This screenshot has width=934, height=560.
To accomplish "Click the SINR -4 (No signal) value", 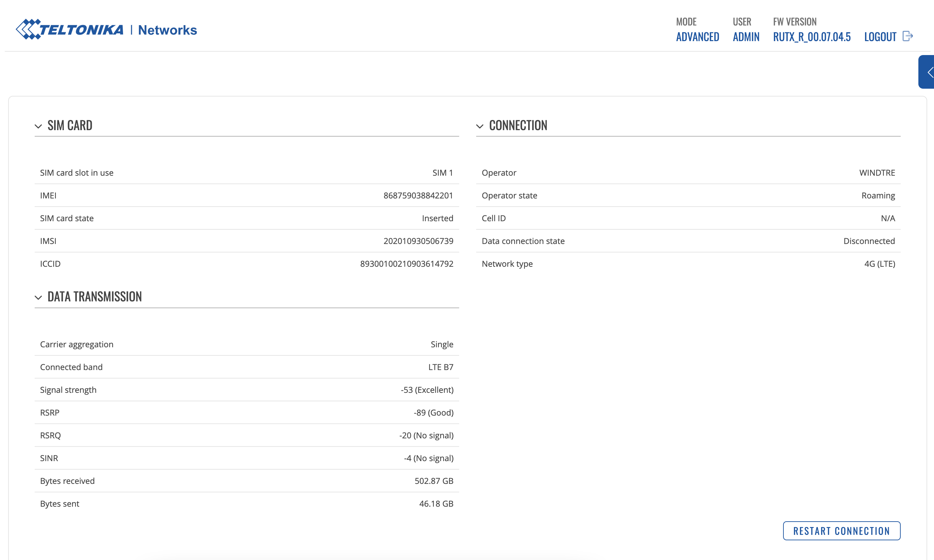I will (x=429, y=458).
